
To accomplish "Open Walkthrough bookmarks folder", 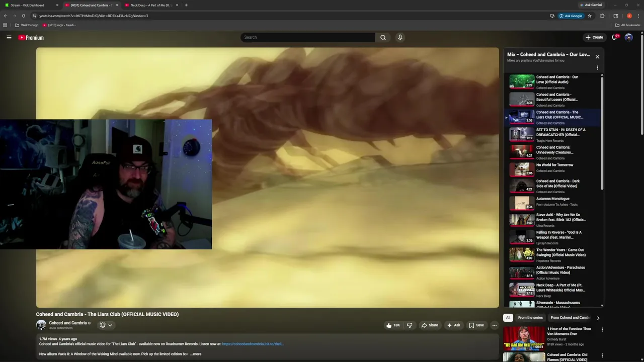I will tap(27, 25).
